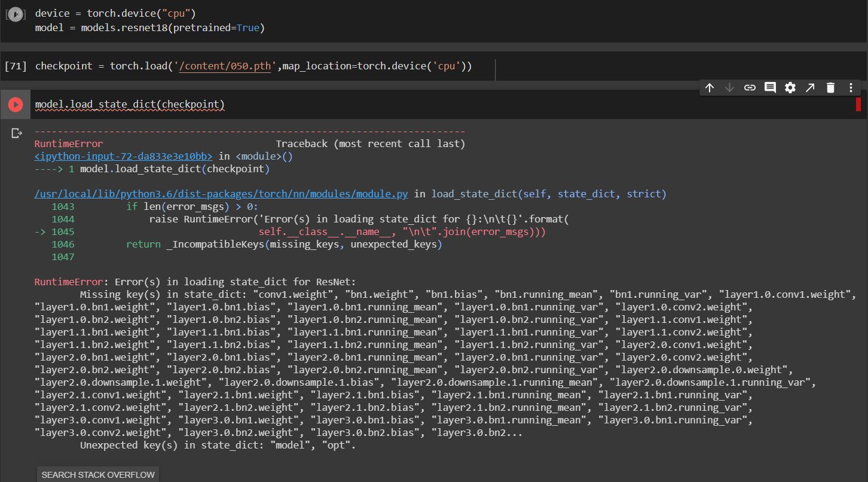Click the models.resnet18 code line
The height and width of the screenshot is (482, 868).
pos(149,28)
